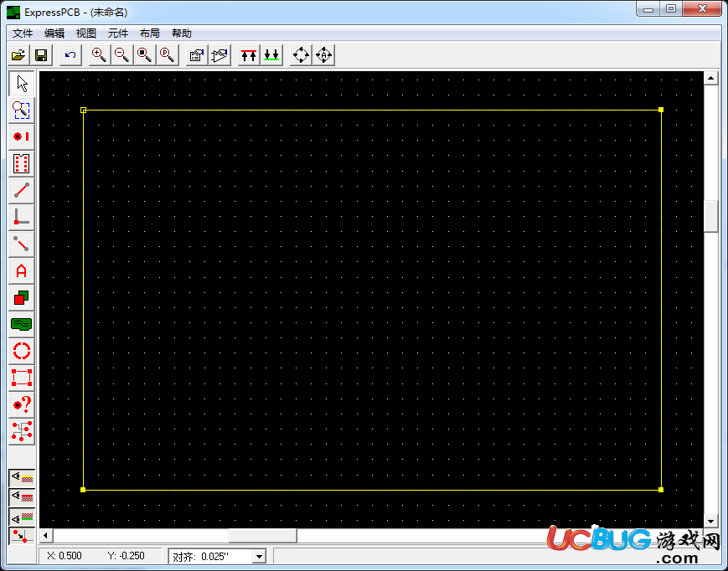Image resolution: width=728 pixels, height=571 pixels.
Task: Click the top-left board corner handle
Action: pos(83,110)
